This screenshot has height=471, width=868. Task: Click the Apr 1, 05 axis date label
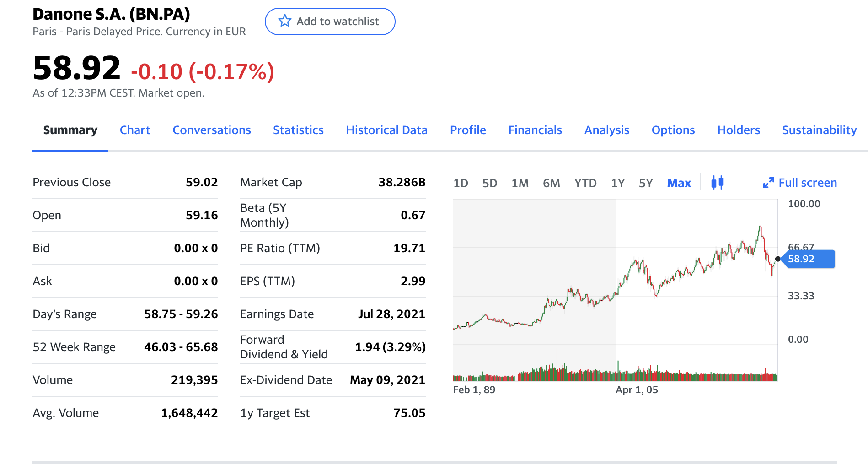tap(637, 390)
